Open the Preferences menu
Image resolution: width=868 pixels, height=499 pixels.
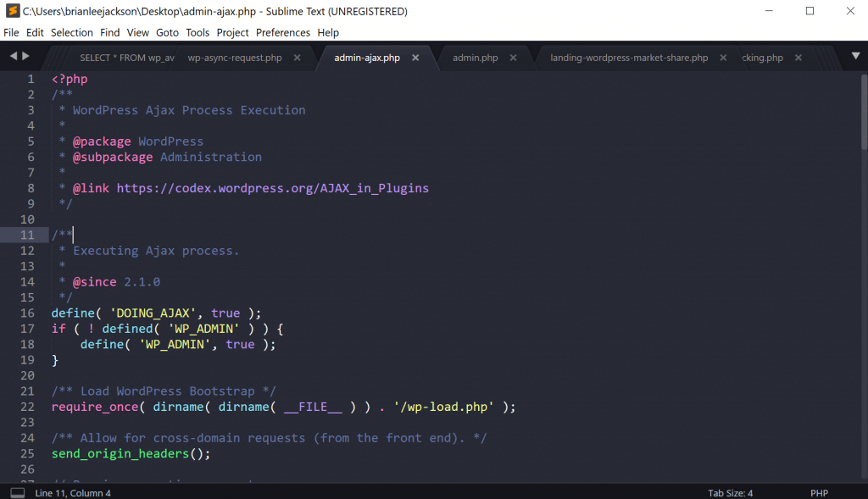[x=282, y=32]
